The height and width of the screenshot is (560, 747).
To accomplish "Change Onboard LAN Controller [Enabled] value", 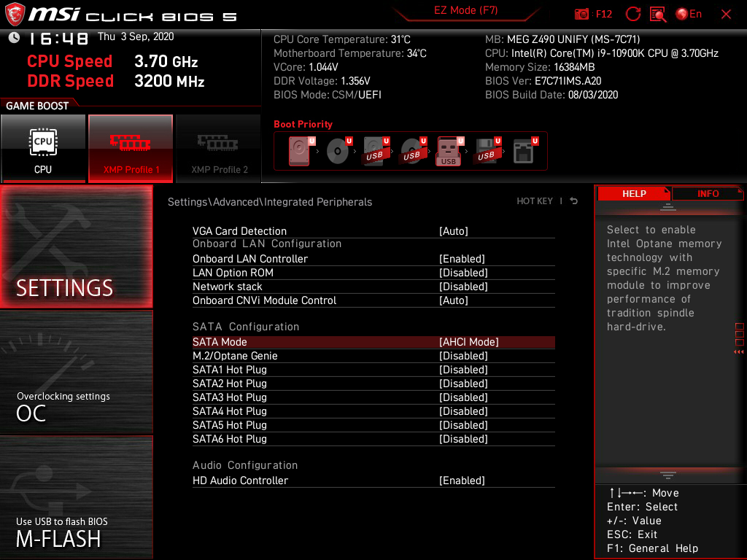I will coord(462,259).
